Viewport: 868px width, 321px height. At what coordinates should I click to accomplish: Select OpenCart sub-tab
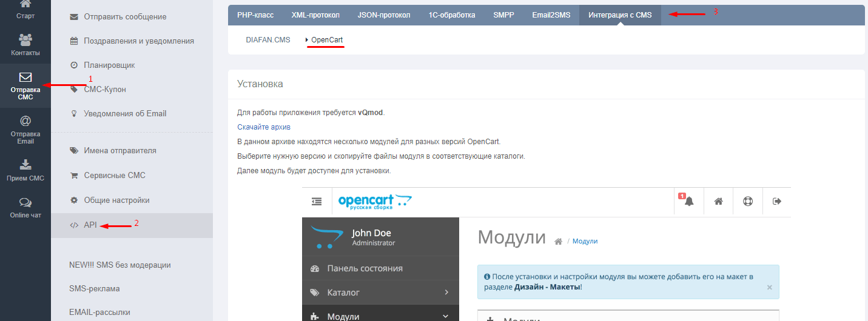[327, 40]
